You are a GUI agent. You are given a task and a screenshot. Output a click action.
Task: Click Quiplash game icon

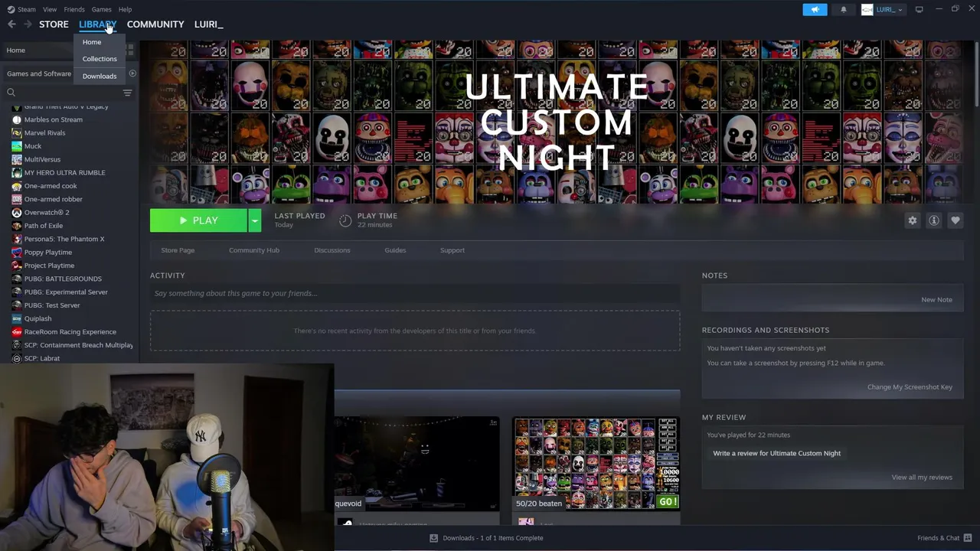17,318
